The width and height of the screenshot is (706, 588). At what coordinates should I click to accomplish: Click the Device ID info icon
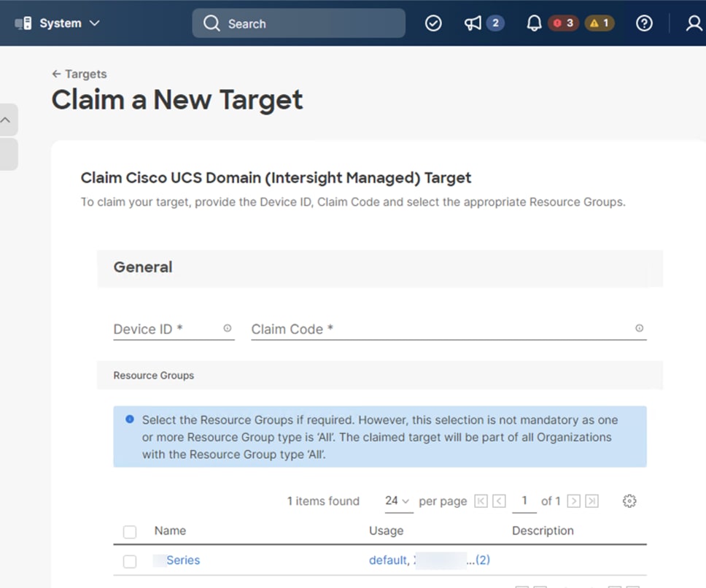228,328
